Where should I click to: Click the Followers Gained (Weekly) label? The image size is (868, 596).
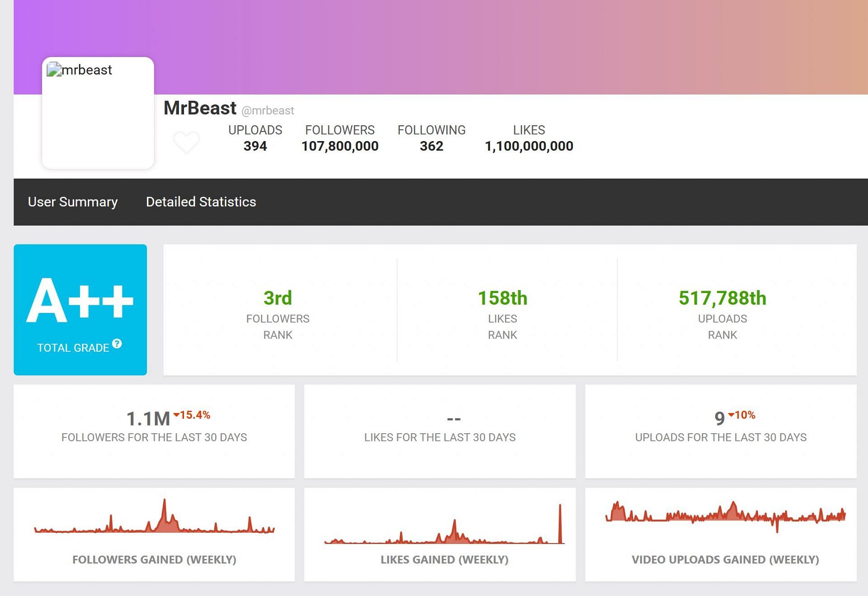154,560
